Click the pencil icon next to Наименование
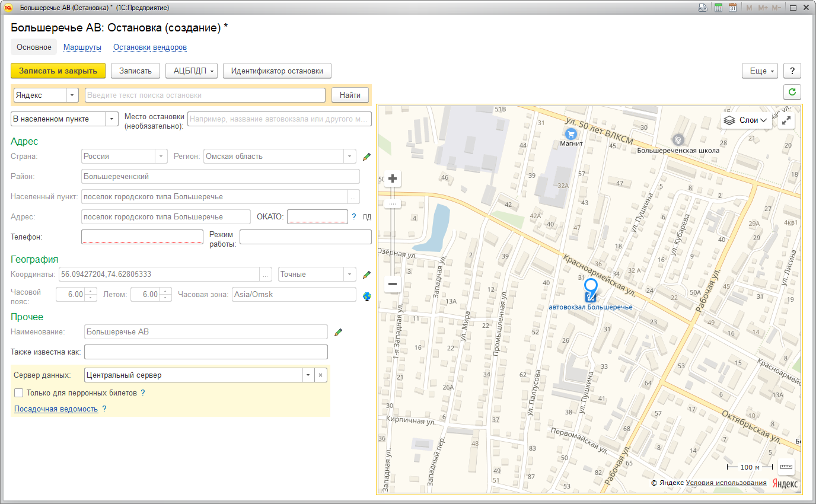This screenshot has height=504, width=816. click(x=339, y=332)
